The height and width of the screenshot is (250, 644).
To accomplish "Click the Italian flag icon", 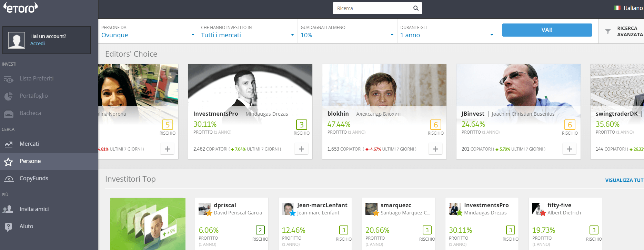I will tap(617, 8).
